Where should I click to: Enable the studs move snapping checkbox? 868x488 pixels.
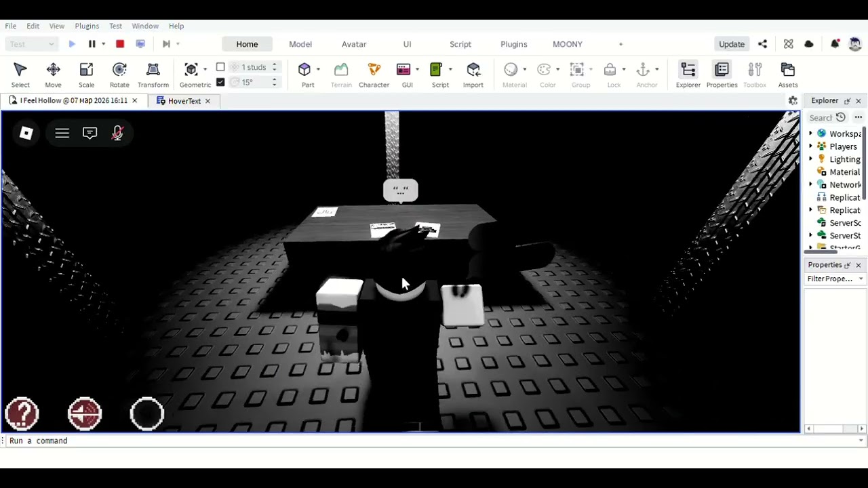(220, 67)
